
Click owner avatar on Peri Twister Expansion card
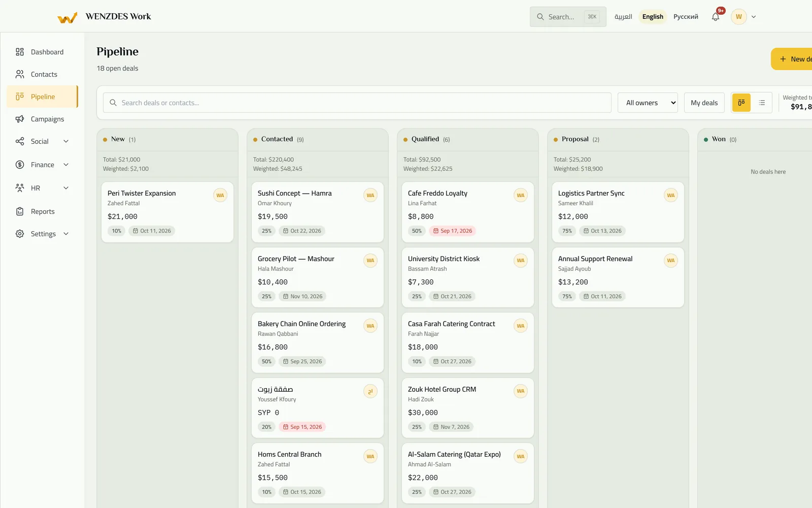(220, 195)
